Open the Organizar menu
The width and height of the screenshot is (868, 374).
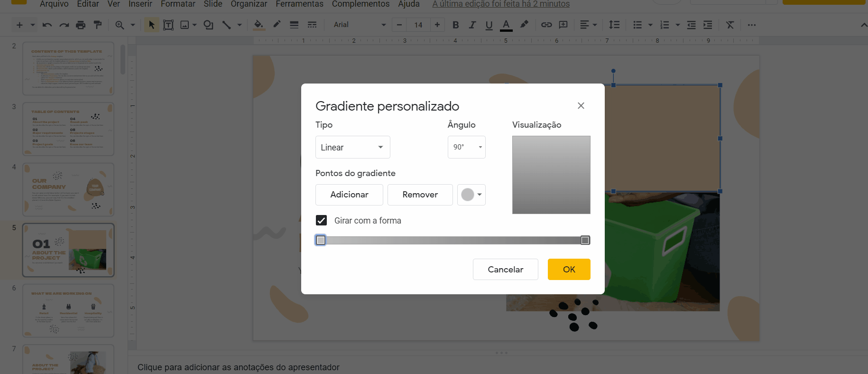click(249, 4)
